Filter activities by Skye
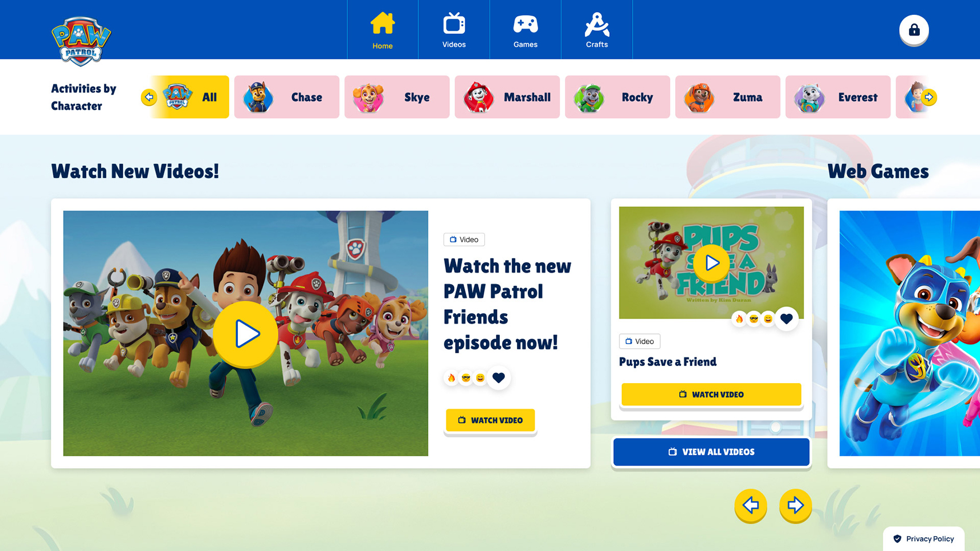Image resolution: width=980 pixels, height=551 pixels. [397, 97]
